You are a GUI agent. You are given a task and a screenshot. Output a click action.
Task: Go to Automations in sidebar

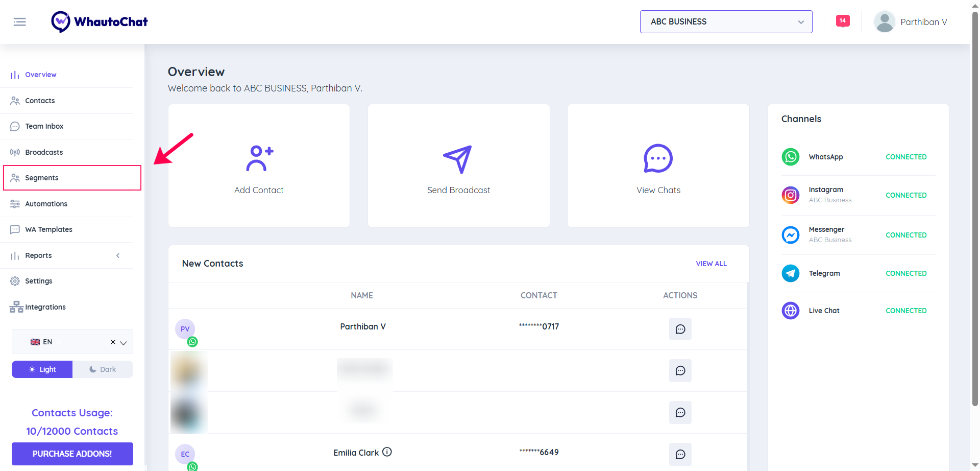[46, 204]
